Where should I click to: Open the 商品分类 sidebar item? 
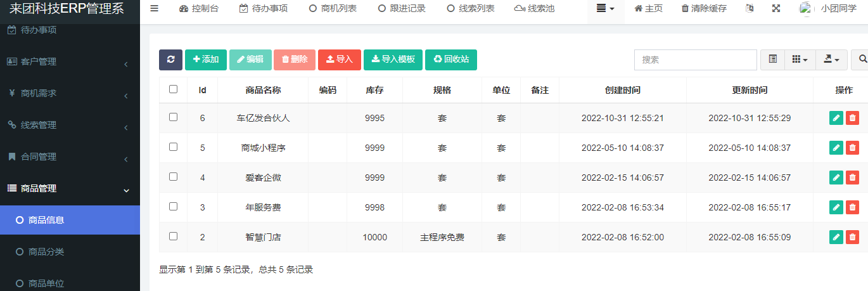(70, 252)
